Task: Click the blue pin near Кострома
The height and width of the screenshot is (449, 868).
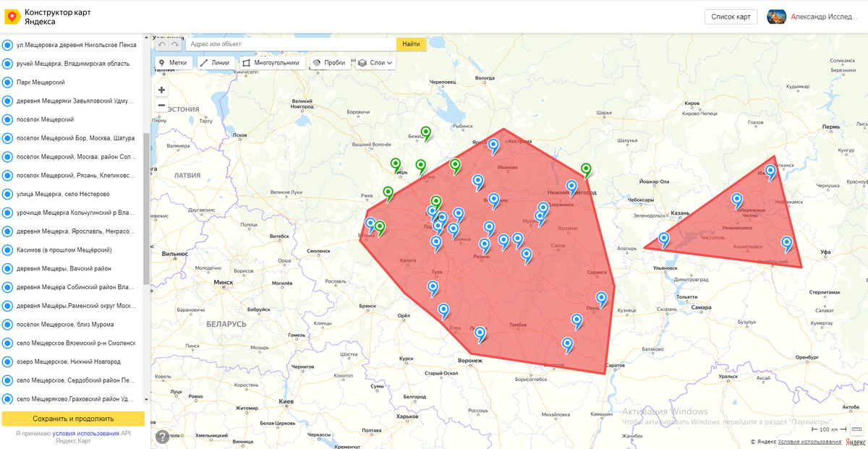Action: (493, 146)
